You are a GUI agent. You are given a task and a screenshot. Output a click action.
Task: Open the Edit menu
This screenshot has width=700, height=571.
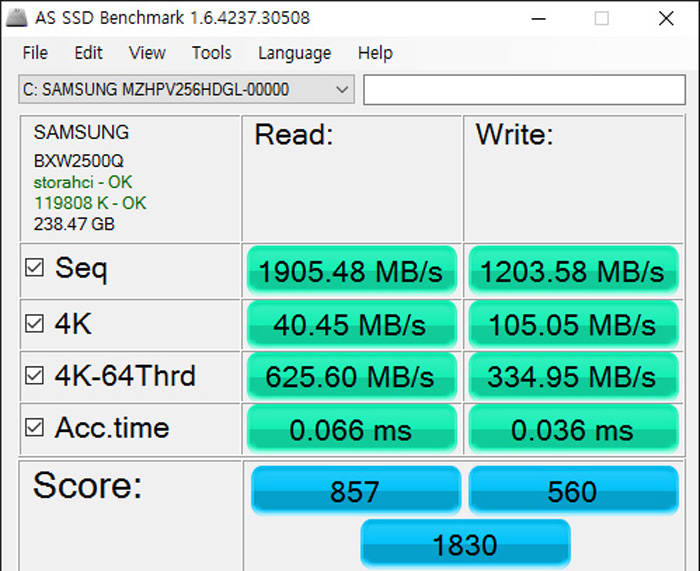click(x=88, y=53)
